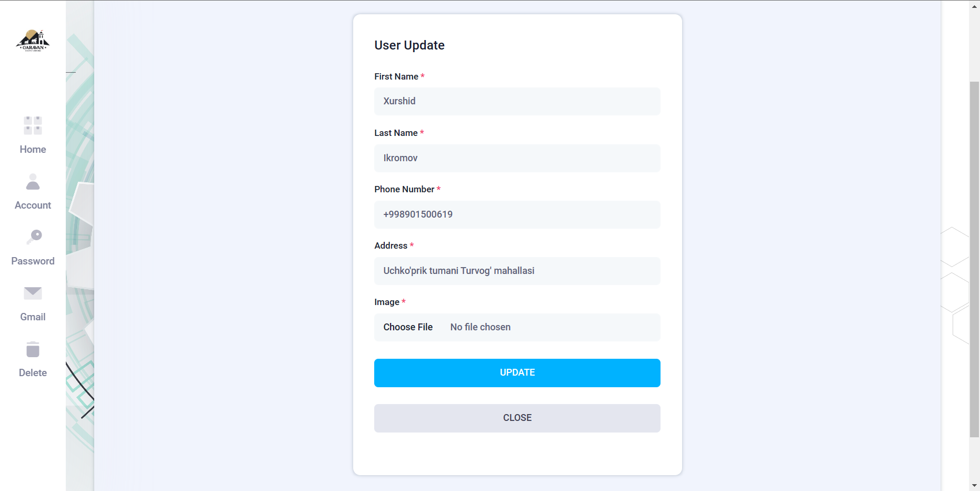Image resolution: width=980 pixels, height=491 pixels.
Task: Click the CLOSE button
Action: [517, 418]
